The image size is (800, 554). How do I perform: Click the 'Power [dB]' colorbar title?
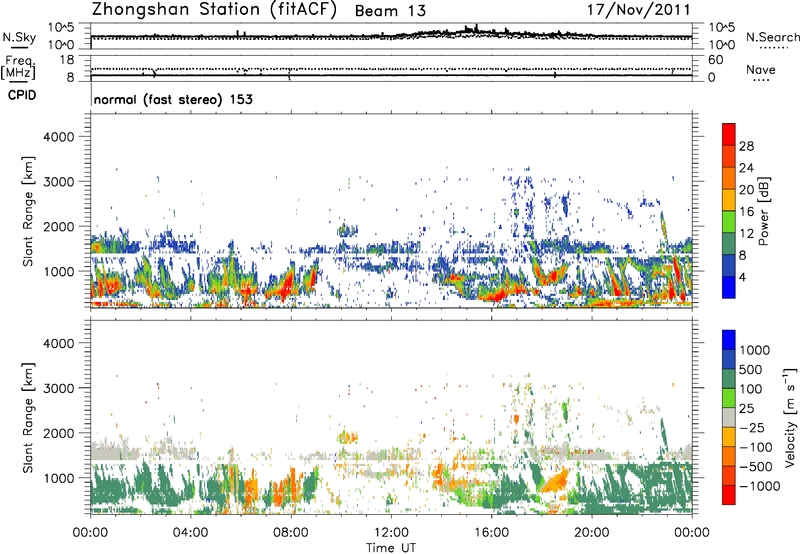764,211
